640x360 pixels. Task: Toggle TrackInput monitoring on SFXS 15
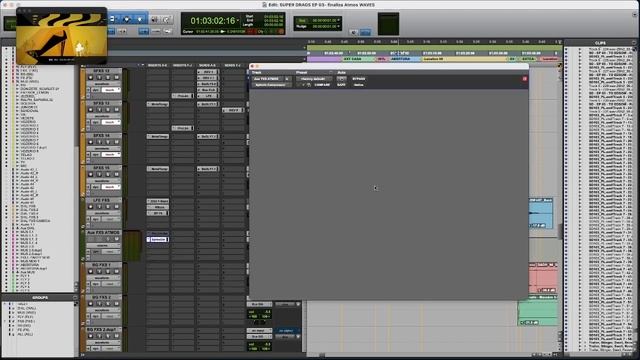tap(99, 174)
